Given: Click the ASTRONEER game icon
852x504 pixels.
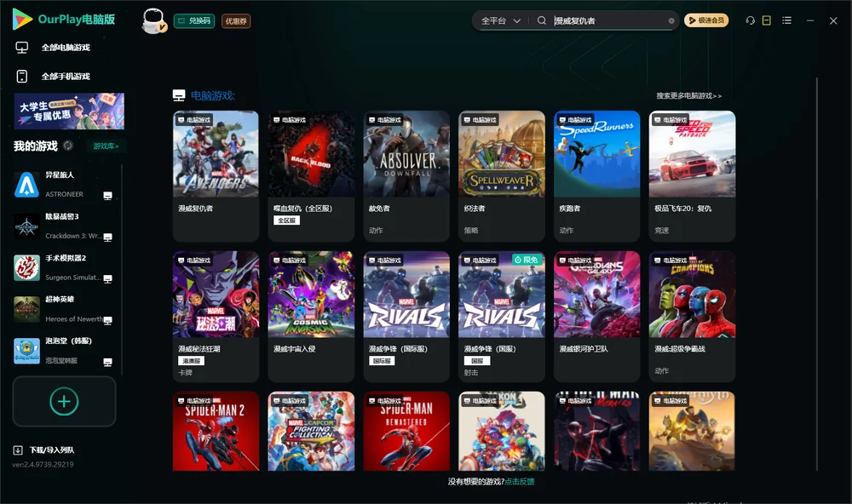Looking at the screenshot, I should pos(26,185).
